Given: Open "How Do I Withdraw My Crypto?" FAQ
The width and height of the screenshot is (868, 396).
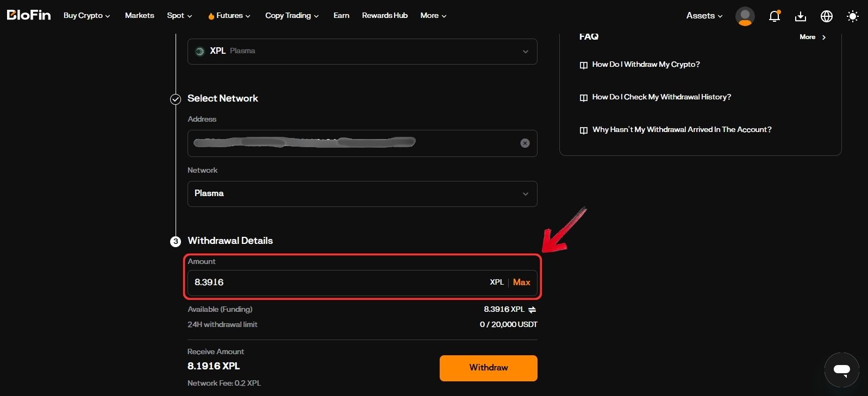Looking at the screenshot, I should point(646,65).
